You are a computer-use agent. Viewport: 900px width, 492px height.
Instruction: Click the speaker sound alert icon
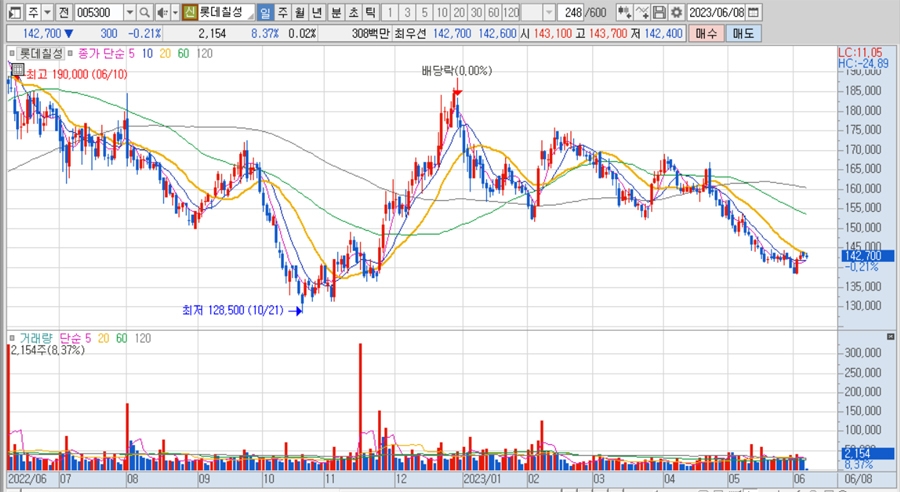[162, 12]
